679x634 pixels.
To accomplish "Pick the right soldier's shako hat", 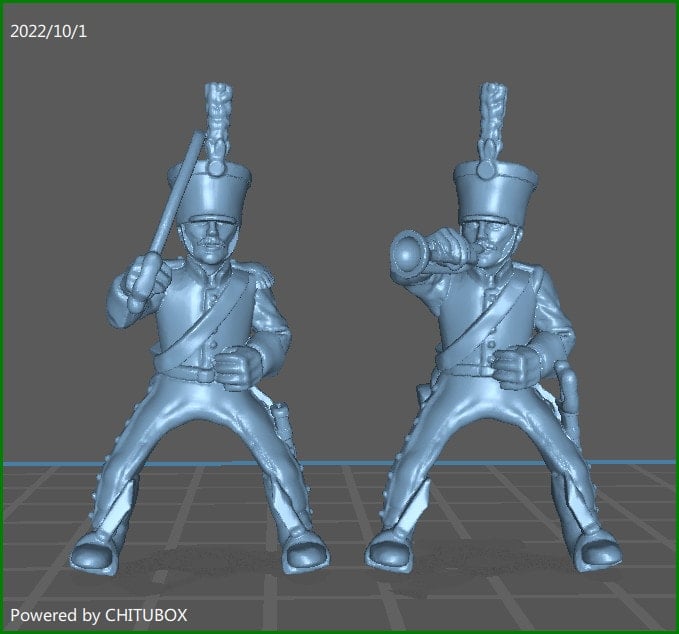I will pos(496,191).
